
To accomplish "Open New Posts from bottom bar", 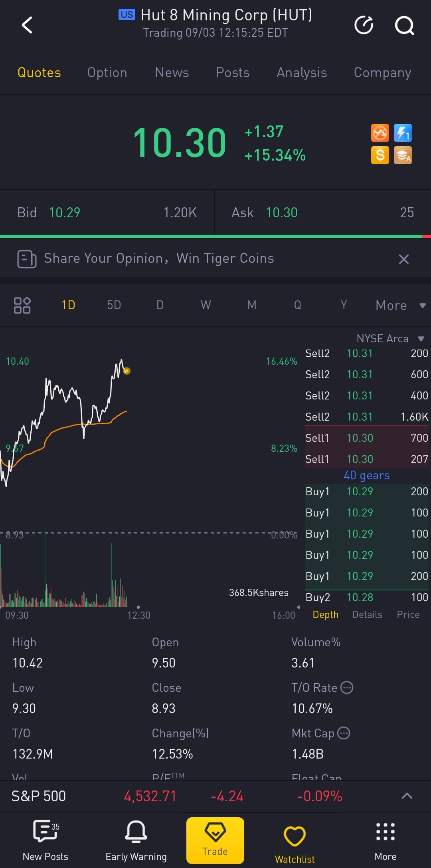I will tap(45, 840).
